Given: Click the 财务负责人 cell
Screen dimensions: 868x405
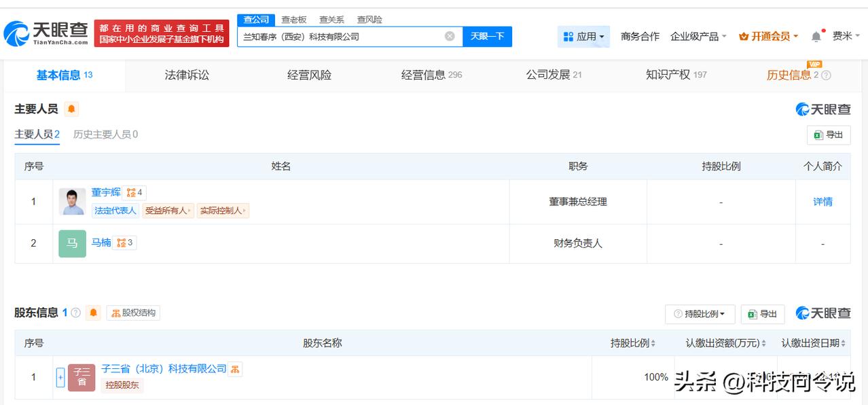Looking at the screenshot, I should coord(578,243).
